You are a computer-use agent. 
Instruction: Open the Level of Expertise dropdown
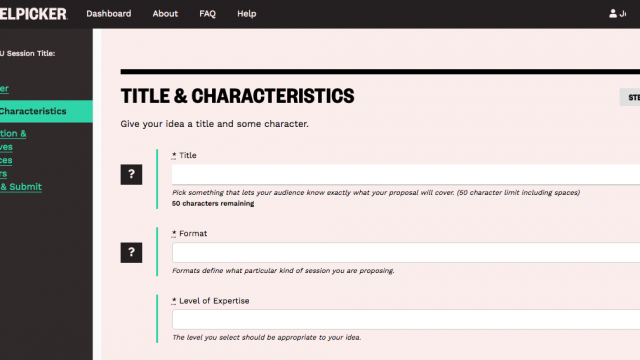click(x=406, y=320)
